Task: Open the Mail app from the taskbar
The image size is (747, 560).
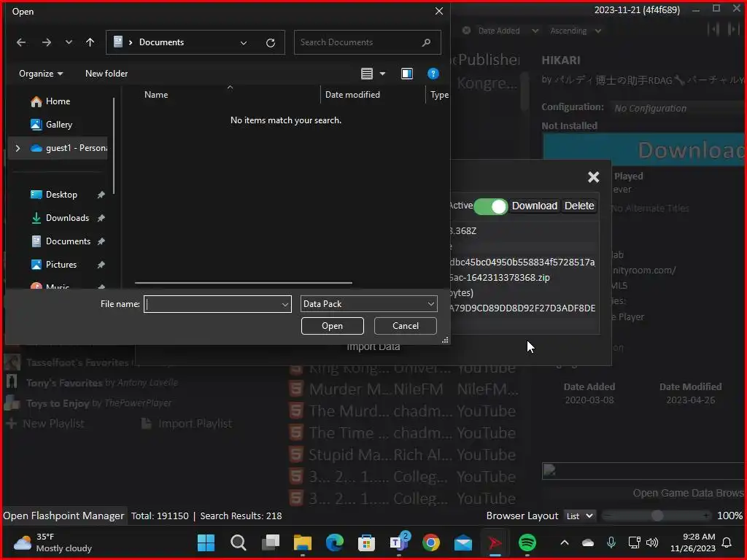Action: [462, 542]
